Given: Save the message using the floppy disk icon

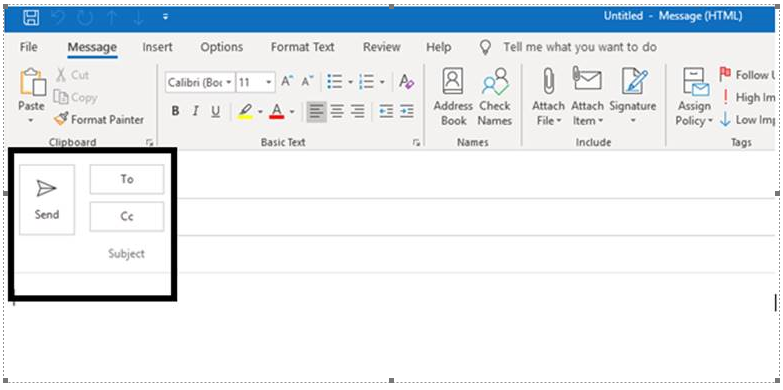Looking at the screenshot, I should pyautogui.click(x=31, y=17).
